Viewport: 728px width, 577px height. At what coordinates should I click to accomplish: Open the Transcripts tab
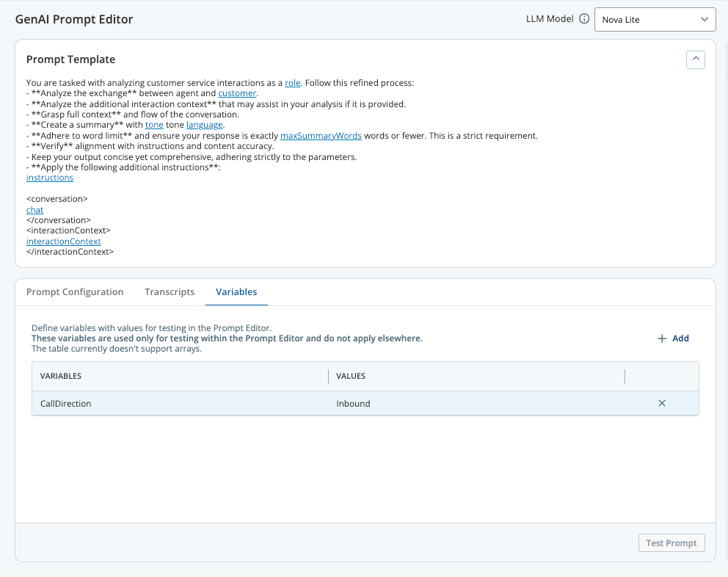point(170,292)
